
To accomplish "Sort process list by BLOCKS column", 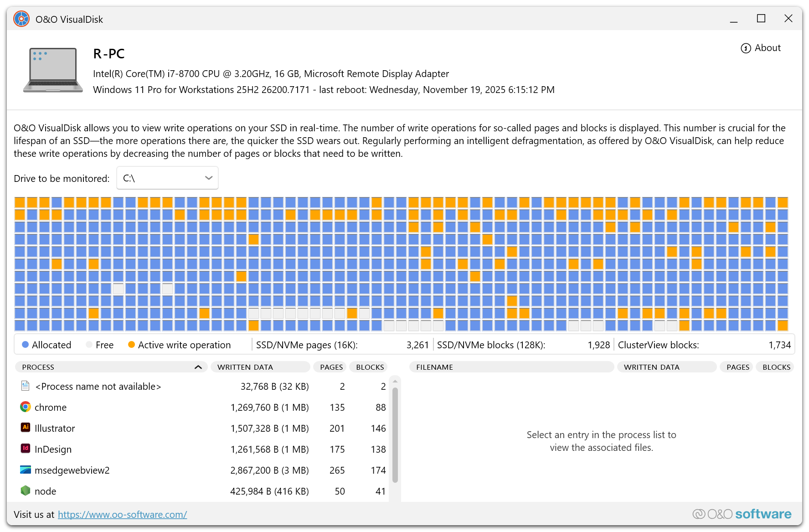I will click(x=370, y=367).
